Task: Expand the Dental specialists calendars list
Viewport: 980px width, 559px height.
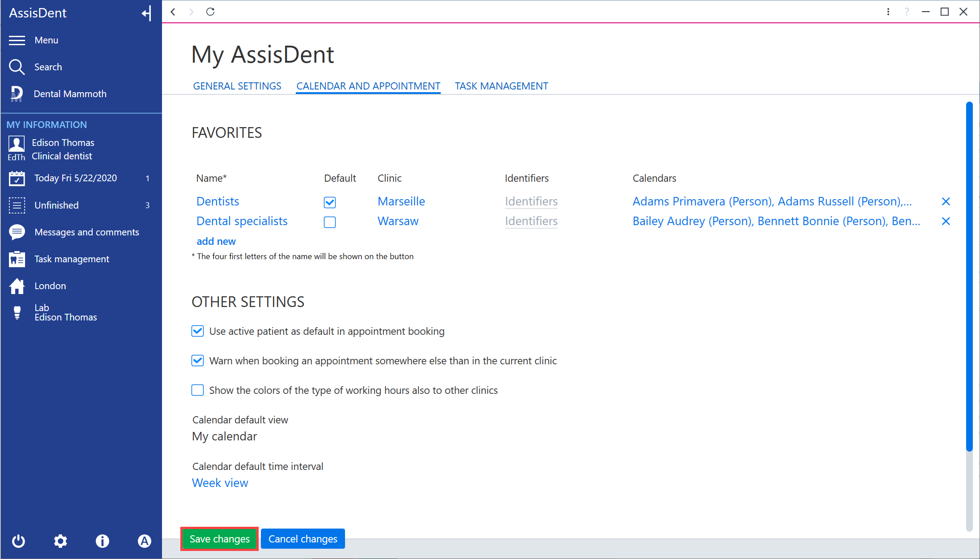Action: click(776, 221)
